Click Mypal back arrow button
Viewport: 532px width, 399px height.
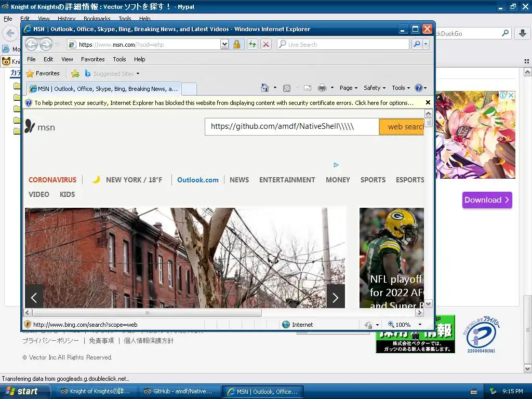point(10,33)
